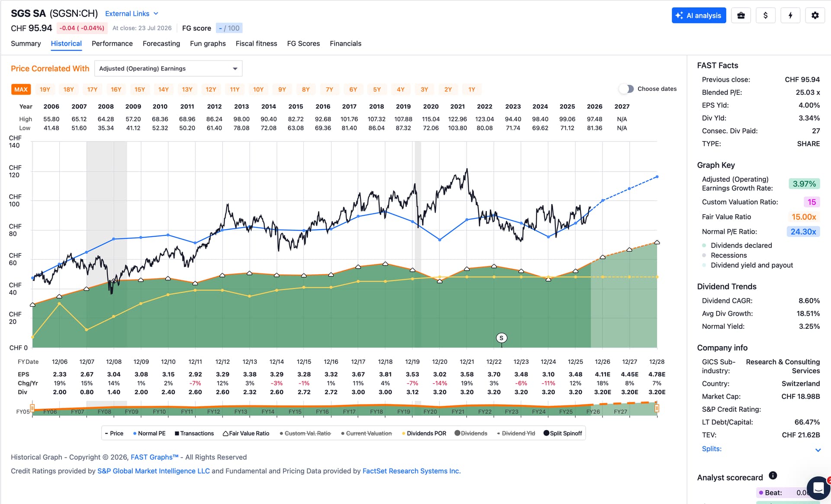
Task: Click the Normal P/E Ratio 24.30x badge
Action: pyautogui.click(x=803, y=231)
